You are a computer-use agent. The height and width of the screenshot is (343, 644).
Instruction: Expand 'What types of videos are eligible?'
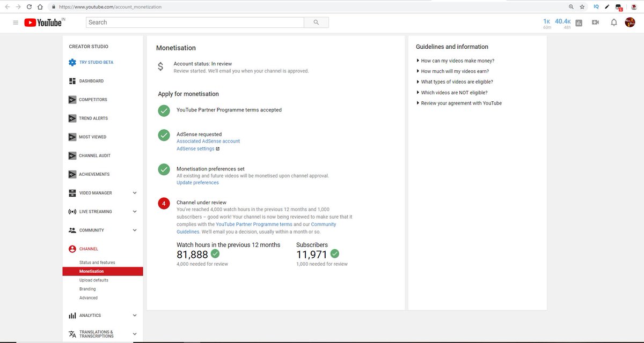coord(455,82)
